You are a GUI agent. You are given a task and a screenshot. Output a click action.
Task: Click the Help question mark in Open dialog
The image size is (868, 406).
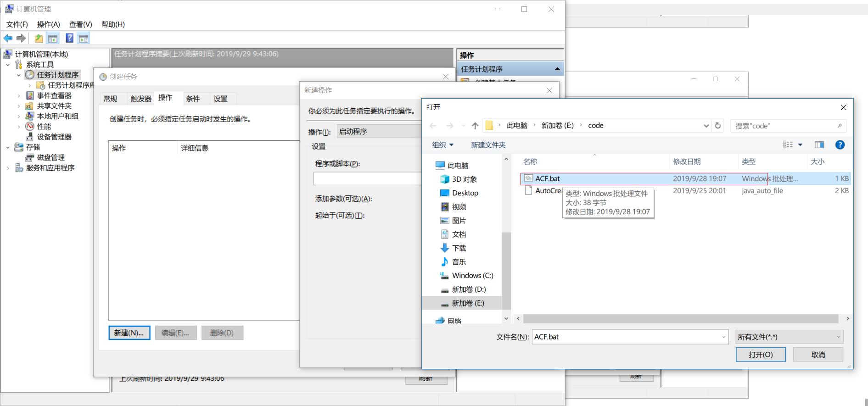point(840,145)
